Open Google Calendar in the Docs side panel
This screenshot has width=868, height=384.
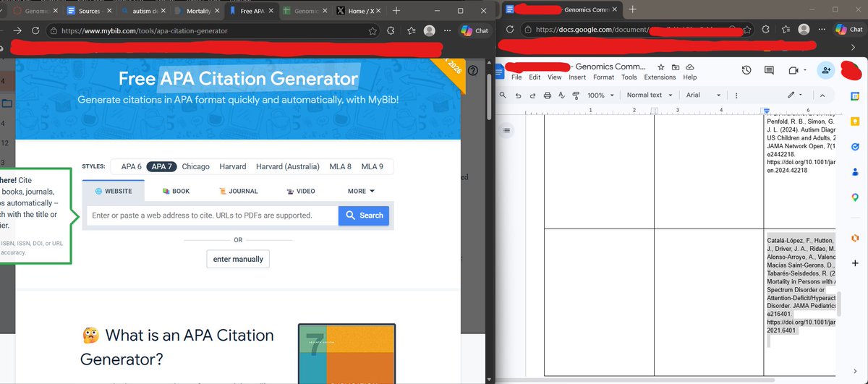click(854, 96)
